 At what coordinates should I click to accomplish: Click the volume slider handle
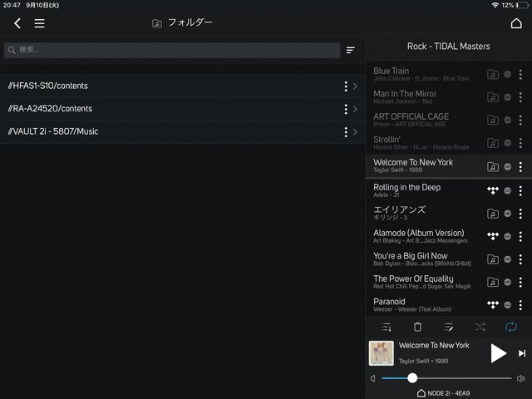coord(411,378)
